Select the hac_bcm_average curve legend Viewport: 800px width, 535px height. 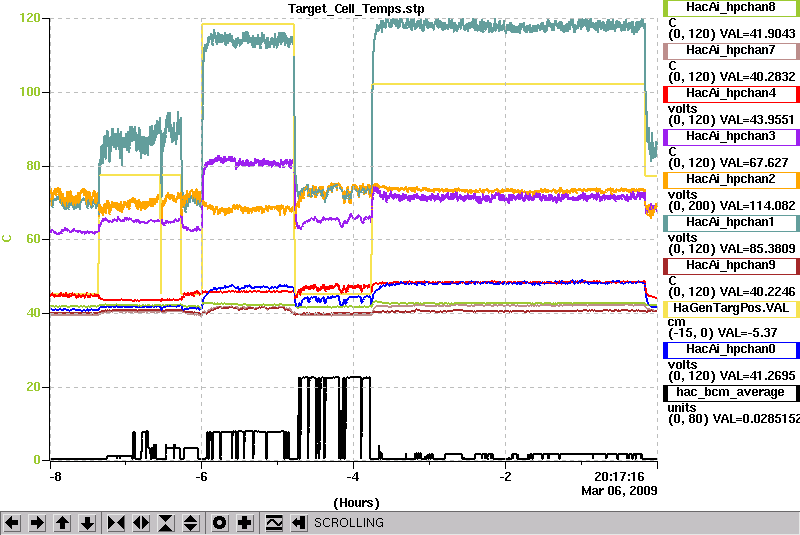(x=731, y=393)
